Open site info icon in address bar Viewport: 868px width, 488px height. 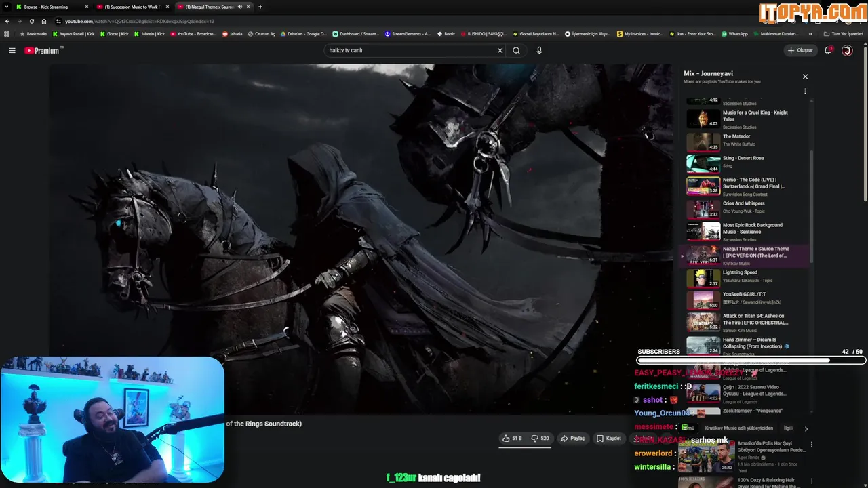[59, 21]
